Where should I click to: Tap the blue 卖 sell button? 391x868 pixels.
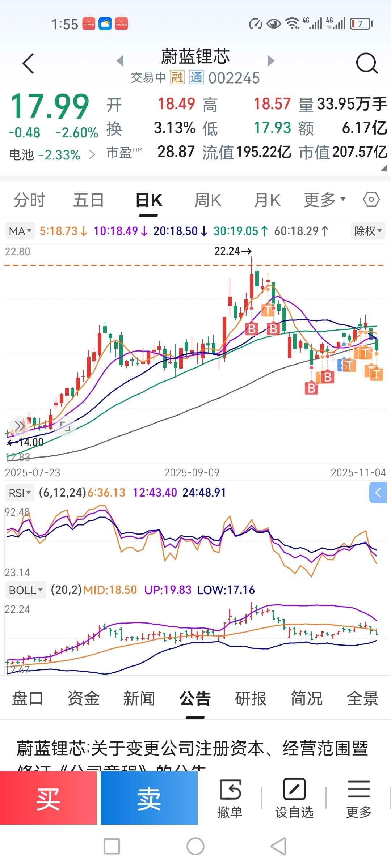[149, 798]
